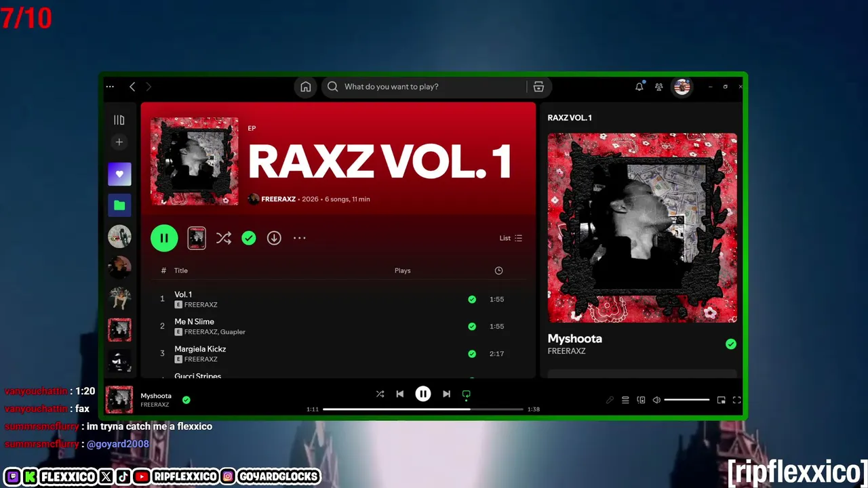Toggle the lyrics microphone icon
The width and height of the screenshot is (868, 488).
[x=610, y=400]
